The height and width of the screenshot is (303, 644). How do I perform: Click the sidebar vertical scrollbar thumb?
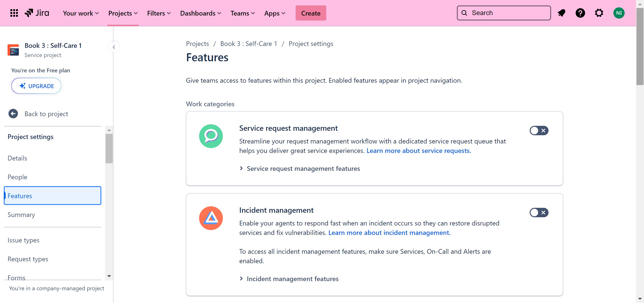(109, 148)
